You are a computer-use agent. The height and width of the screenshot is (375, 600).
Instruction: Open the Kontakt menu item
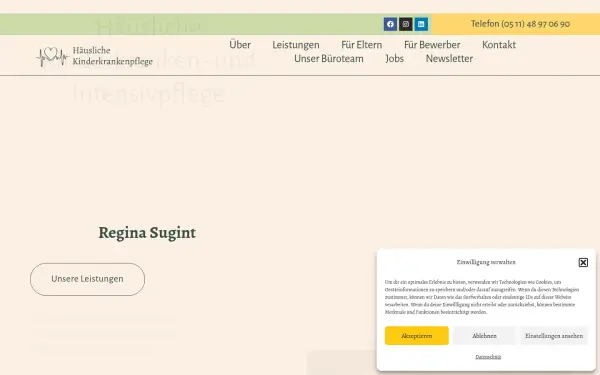click(499, 45)
